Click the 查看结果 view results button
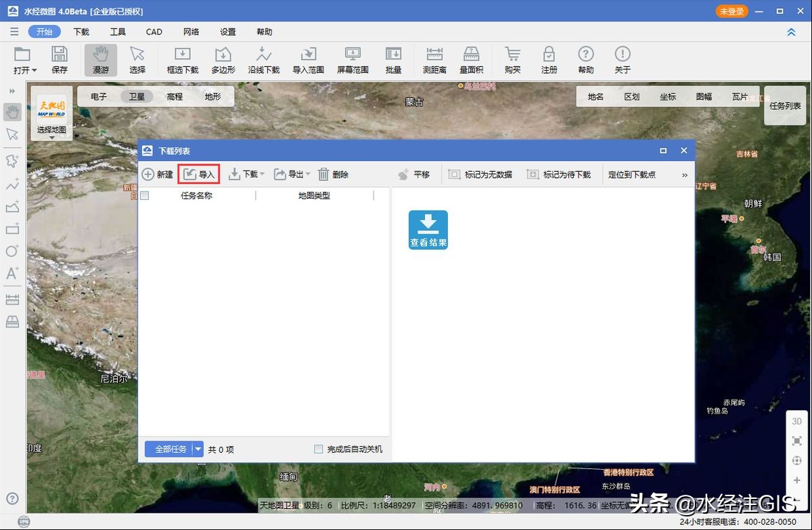 click(x=428, y=230)
